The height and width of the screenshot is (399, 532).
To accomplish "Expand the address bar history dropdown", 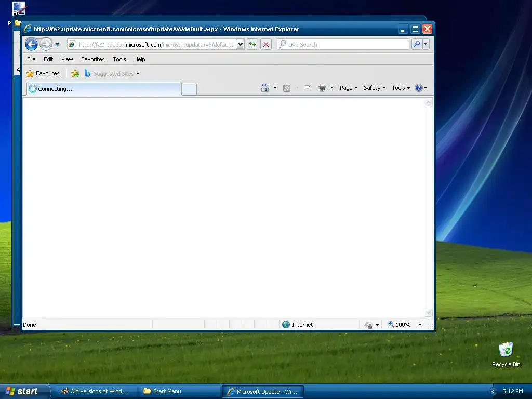I will pyautogui.click(x=240, y=45).
